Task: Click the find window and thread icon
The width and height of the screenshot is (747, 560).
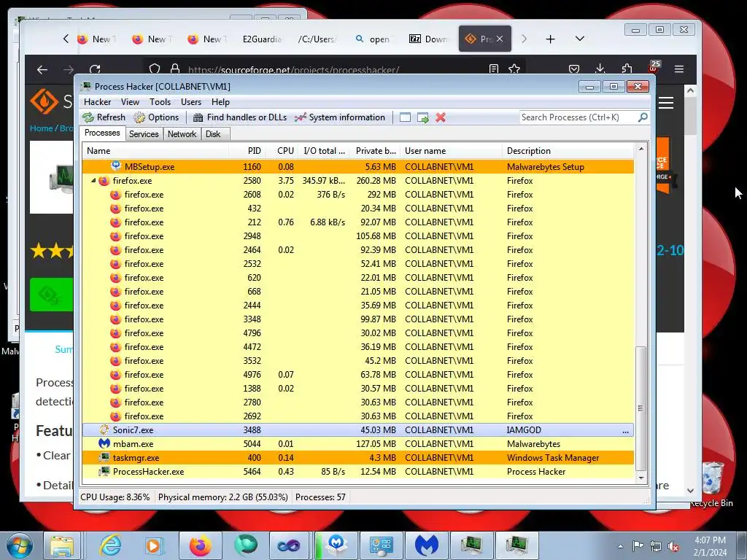Action: click(422, 117)
